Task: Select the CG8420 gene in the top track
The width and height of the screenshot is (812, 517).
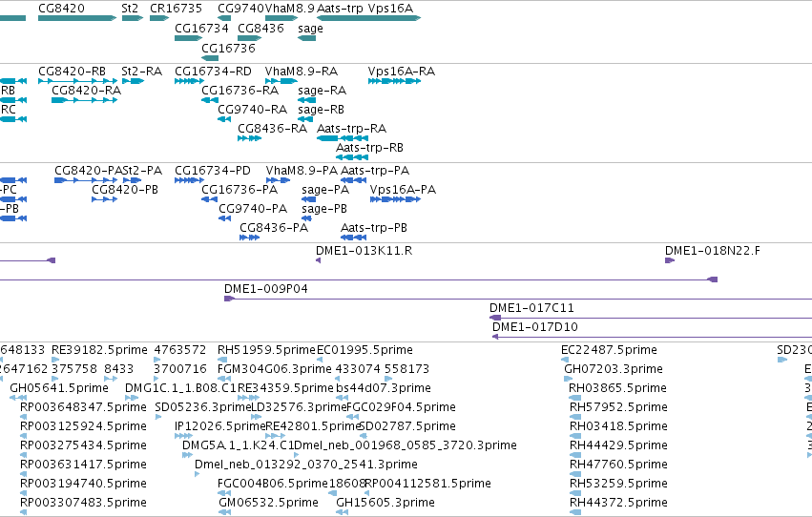Action: tap(77, 18)
